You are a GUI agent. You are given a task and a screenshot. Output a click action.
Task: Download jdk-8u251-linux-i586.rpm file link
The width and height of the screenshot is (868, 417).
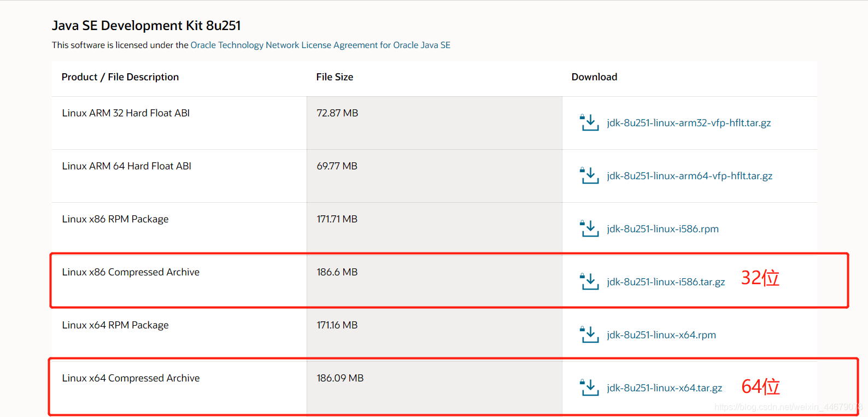click(662, 229)
